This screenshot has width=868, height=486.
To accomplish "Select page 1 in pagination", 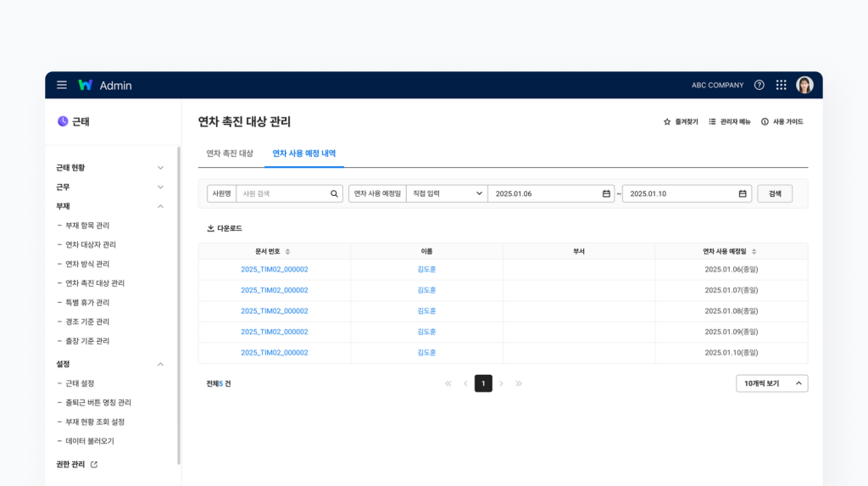I will point(483,383).
